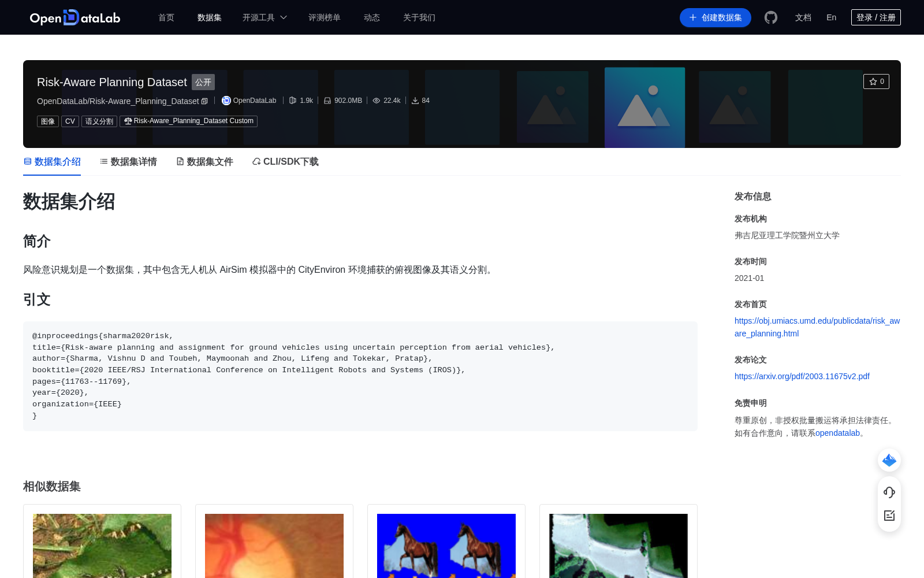Screen dimensions: 924x578
Task: Open the OpenDataLab logo home link
Action: tap(75, 17)
